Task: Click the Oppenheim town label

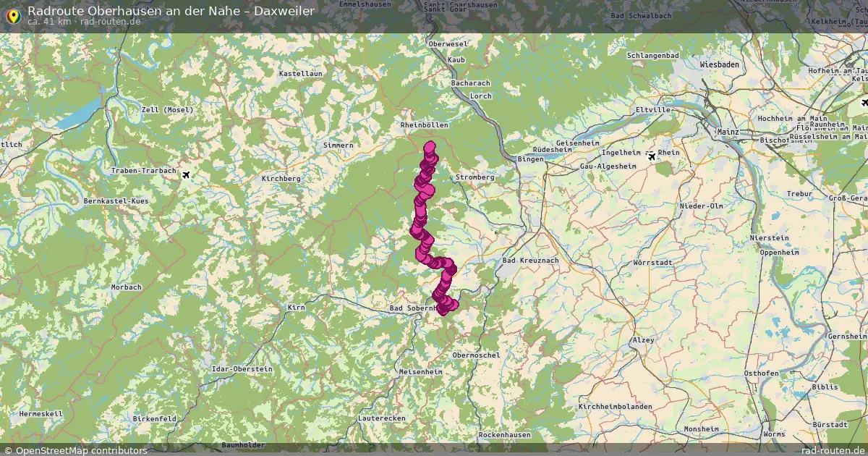Action: click(780, 253)
